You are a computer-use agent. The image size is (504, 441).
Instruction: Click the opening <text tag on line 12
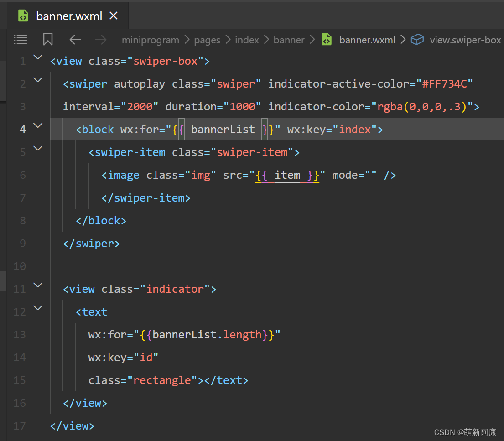[x=91, y=312]
